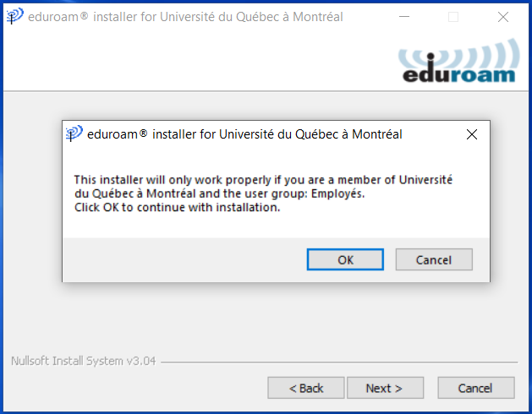Click the Next > button in the installer
This screenshot has height=414, width=532.
coord(385,388)
